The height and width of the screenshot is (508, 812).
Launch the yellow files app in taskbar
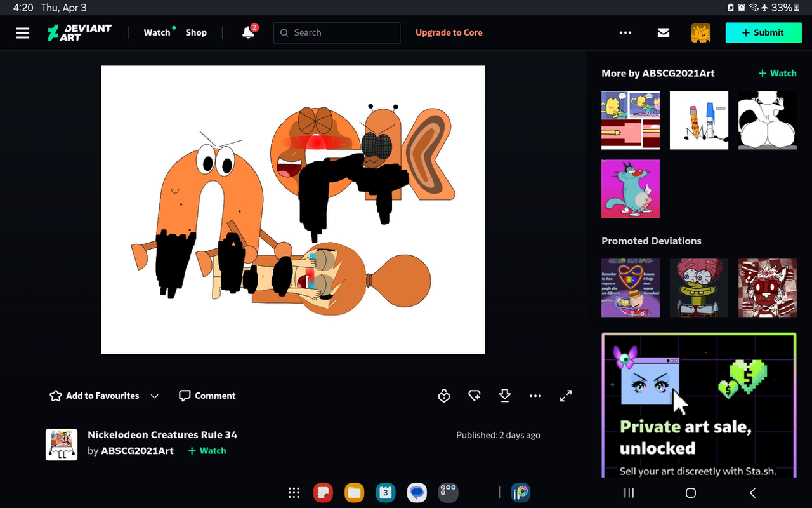click(354, 493)
